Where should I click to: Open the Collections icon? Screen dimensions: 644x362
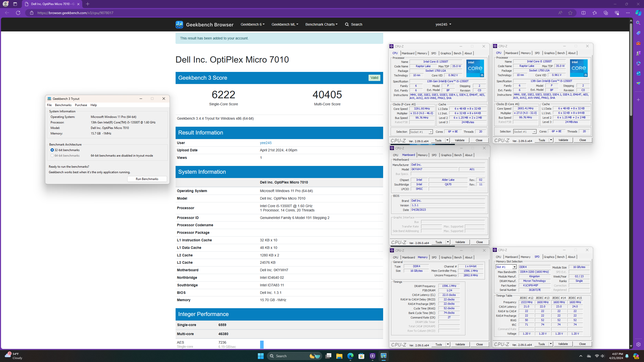pyautogui.click(x=606, y=13)
